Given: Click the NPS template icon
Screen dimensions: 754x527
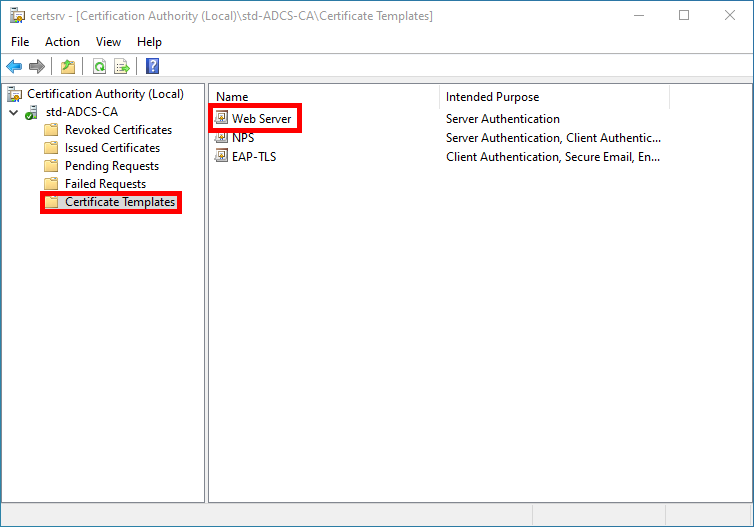Looking at the screenshot, I should pos(221,138).
